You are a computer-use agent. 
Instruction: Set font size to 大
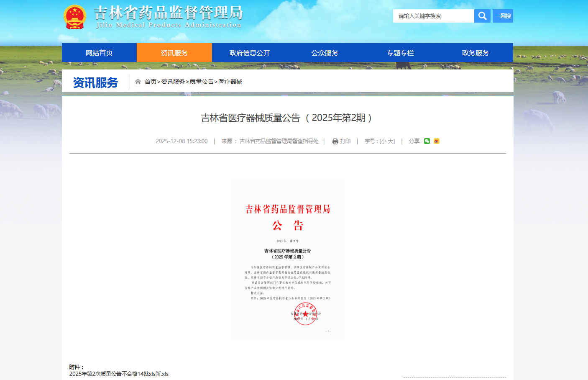click(391, 141)
